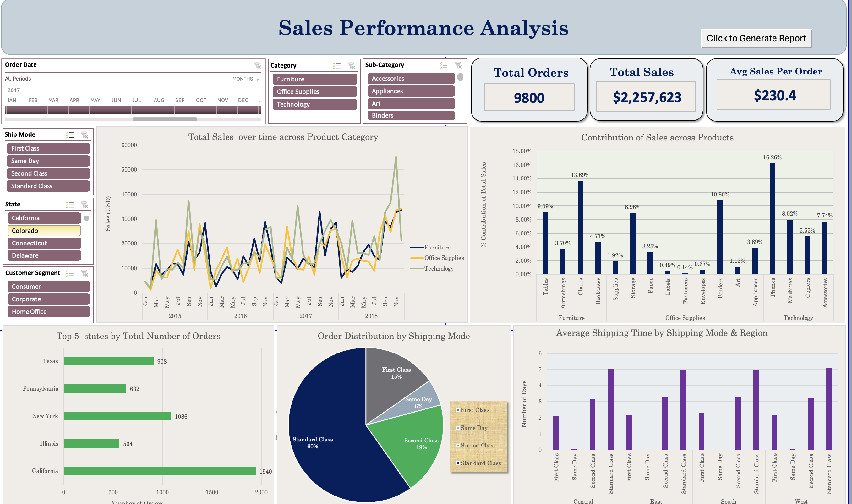Toggle the Colorado state selection
This screenshot has width=852, height=504.
pos(44,231)
